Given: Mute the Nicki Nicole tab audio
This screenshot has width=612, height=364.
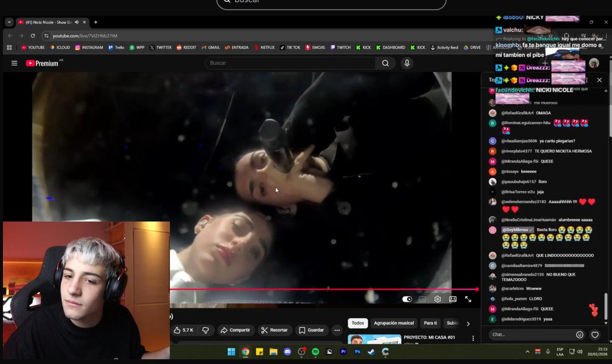Looking at the screenshot, I should pyautogui.click(x=76, y=22).
